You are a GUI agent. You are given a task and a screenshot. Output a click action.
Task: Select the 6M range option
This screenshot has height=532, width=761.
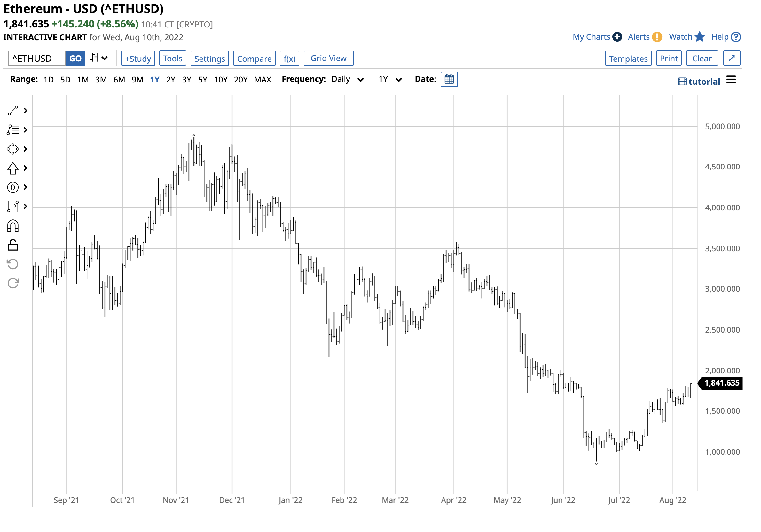point(119,80)
